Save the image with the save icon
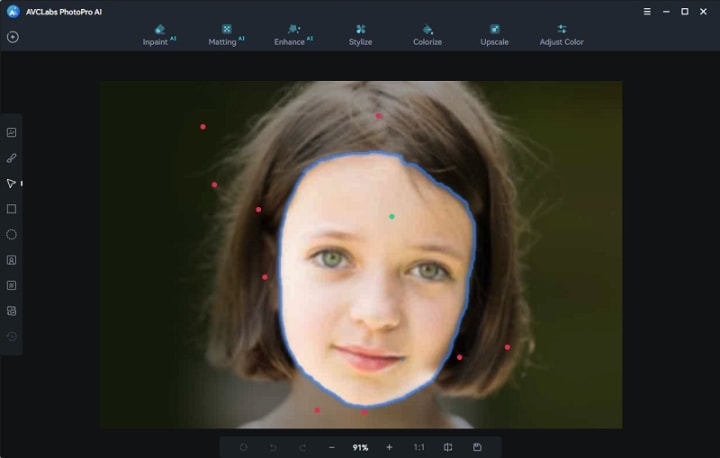This screenshot has height=458, width=720. point(478,447)
